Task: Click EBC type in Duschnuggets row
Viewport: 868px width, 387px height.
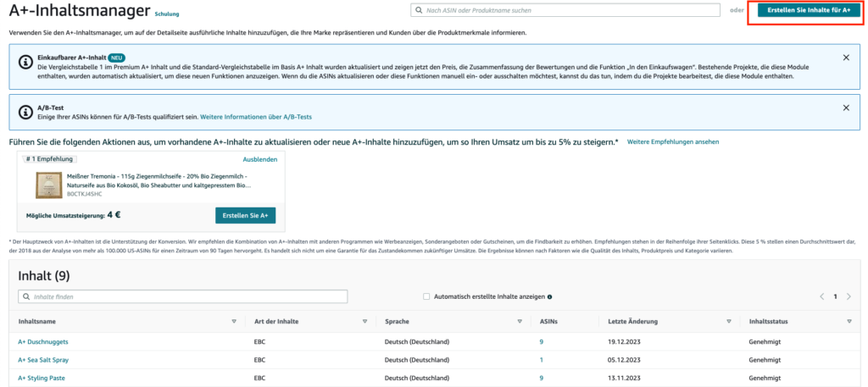Action: click(259, 342)
